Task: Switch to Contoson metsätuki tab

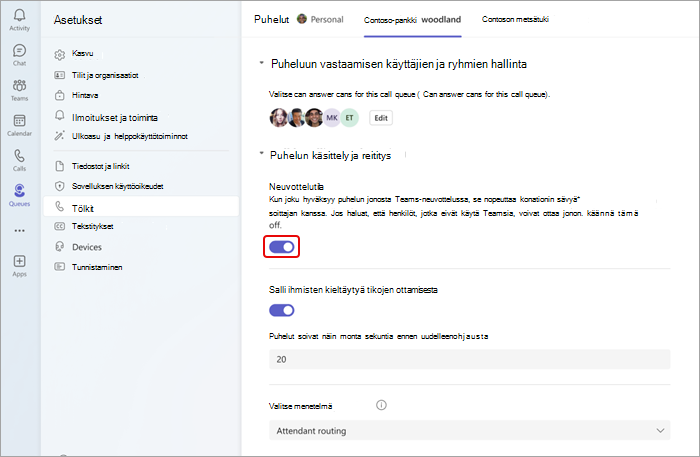Action: click(x=515, y=19)
